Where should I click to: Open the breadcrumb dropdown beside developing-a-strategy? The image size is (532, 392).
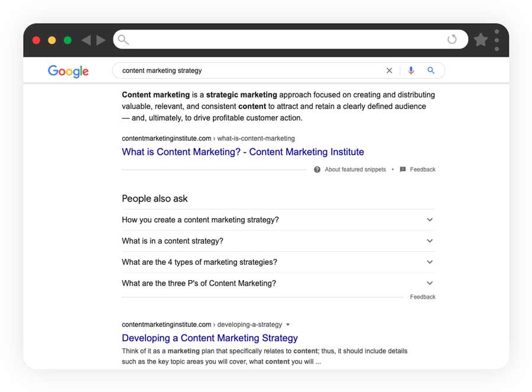tap(288, 324)
